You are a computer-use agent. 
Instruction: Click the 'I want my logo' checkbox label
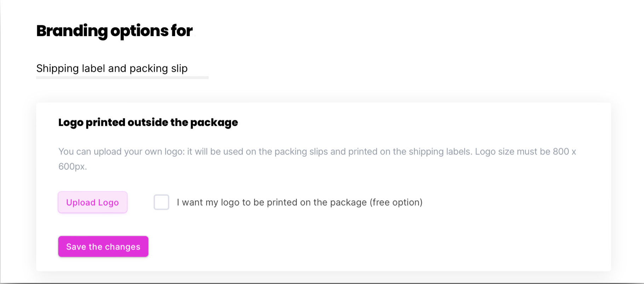(x=299, y=202)
